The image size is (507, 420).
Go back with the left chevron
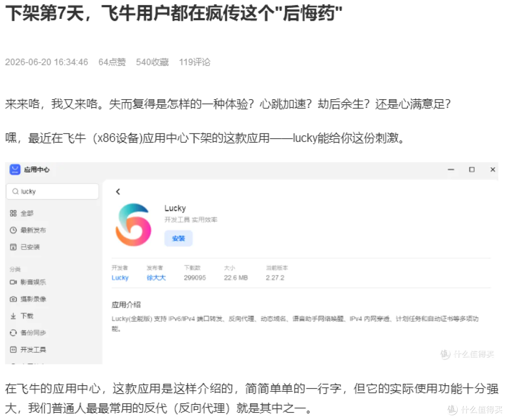click(118, 192)
